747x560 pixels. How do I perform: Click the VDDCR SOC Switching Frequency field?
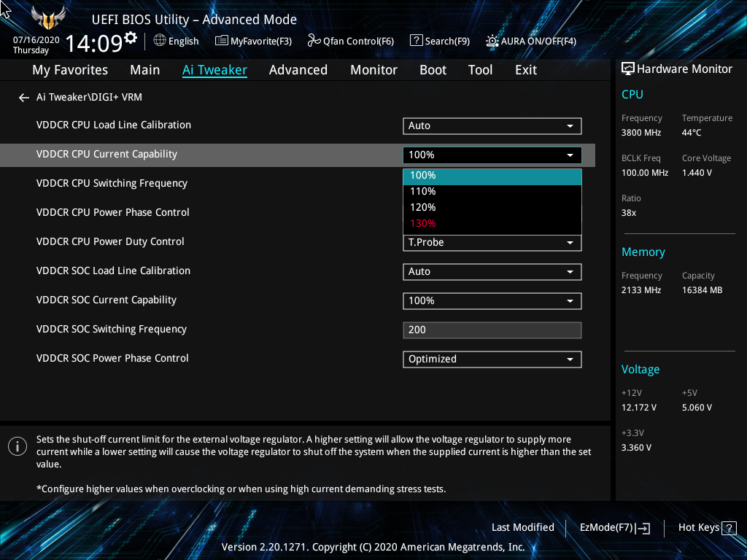(492, 330)
